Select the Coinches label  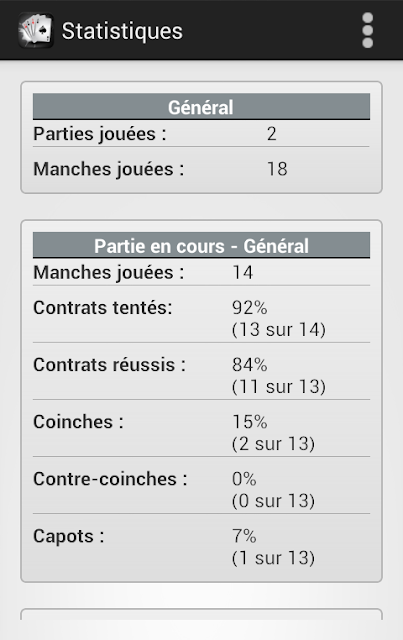tap(78, 422)
